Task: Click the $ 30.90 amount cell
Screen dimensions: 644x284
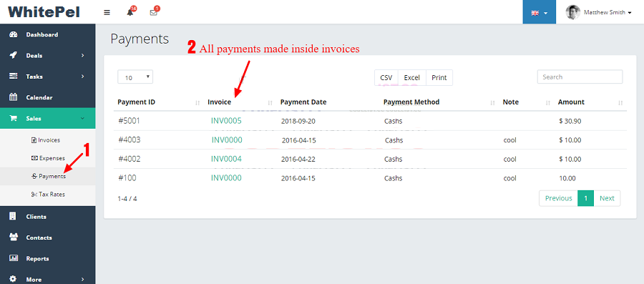Action: (570, 121)
